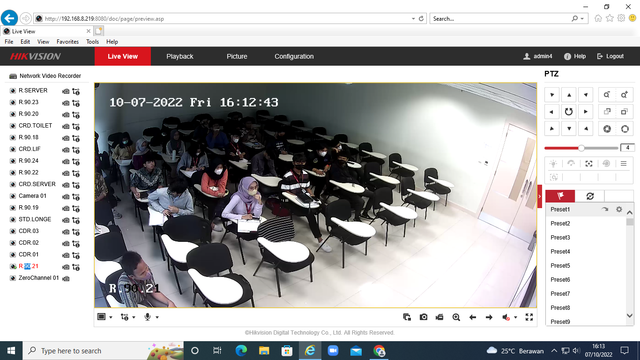Screen dimensions: 640x360
Task: Open audio volume dropdown arrow
Action: (x=516, y=317)
